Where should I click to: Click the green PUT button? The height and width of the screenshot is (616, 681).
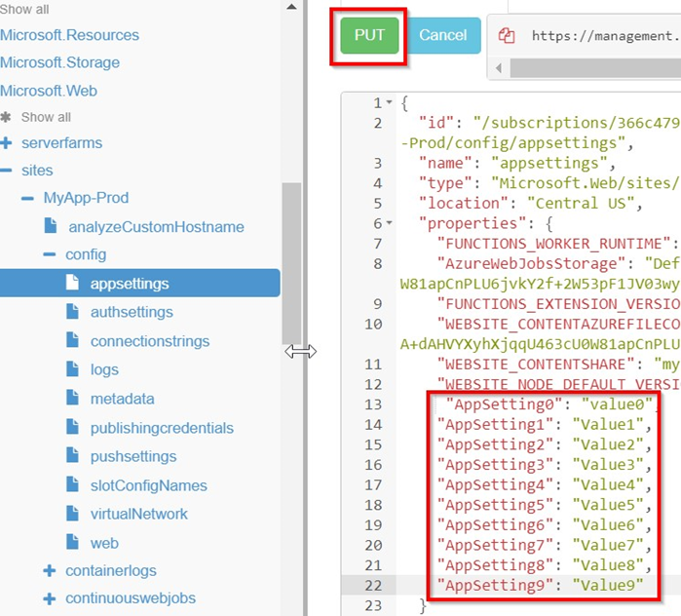[x=369, y=36]
